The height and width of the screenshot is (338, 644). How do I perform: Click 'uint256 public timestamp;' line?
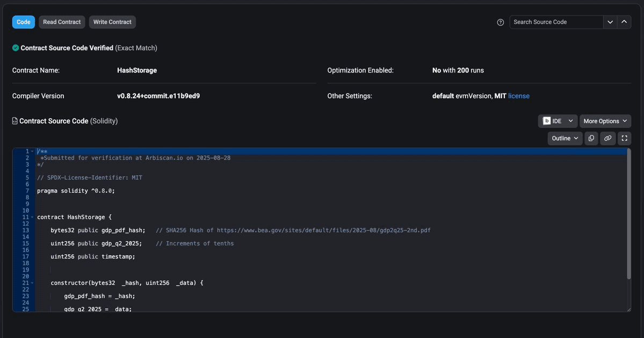click(93, 257)
